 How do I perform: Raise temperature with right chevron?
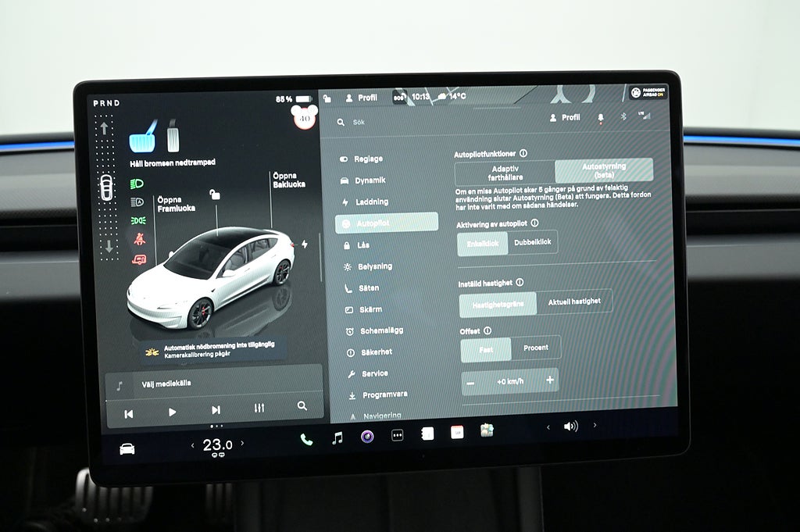[242, 444]
